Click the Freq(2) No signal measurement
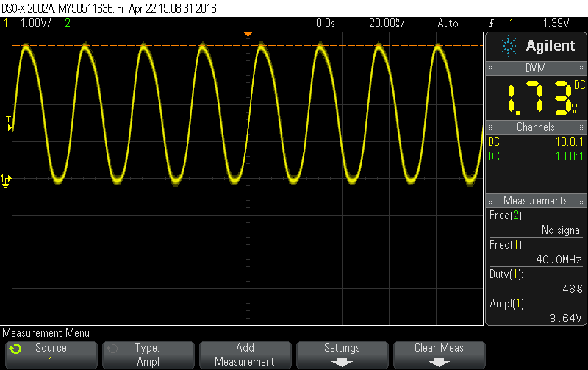 coord(536,223)
